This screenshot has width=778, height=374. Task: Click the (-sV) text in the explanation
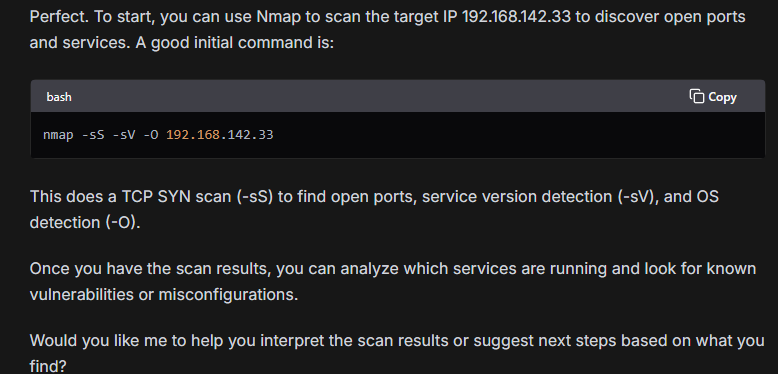638,197
